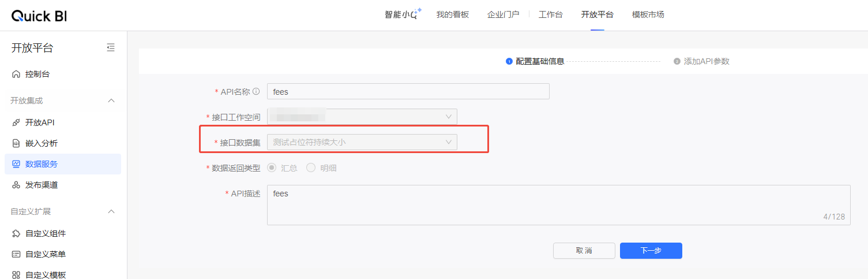
Task: Click the 自定义组件 puzzle icon
Action: (16, 233)
